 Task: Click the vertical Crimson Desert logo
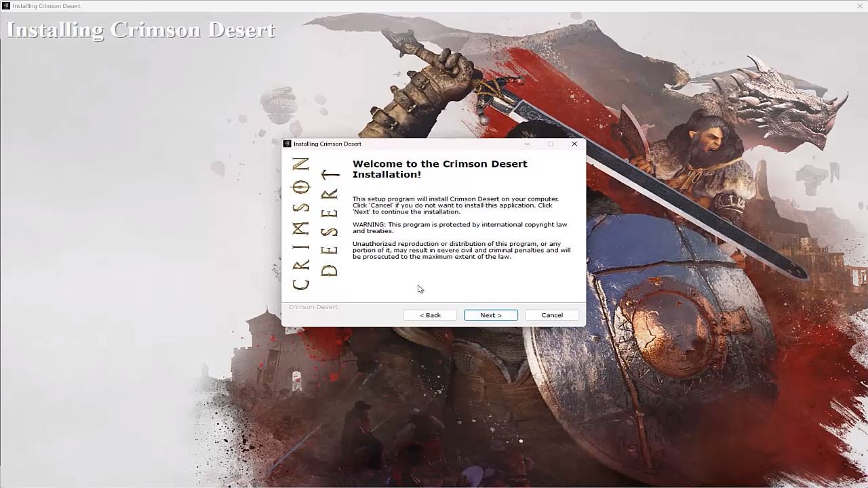click(x=315, y=224)
